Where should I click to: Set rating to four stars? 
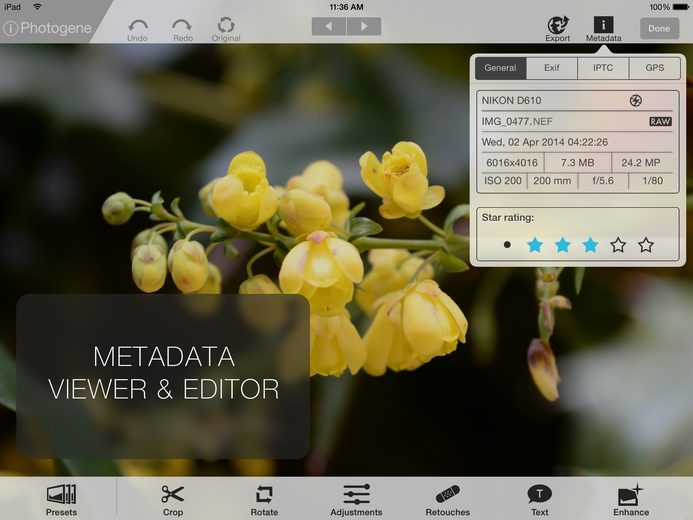[618, 244]
